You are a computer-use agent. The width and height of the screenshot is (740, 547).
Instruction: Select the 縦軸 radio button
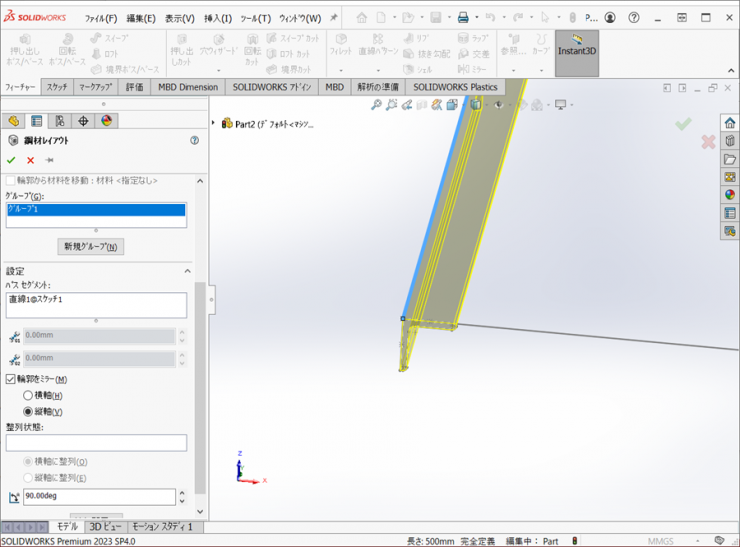click(x=28, y=411)
